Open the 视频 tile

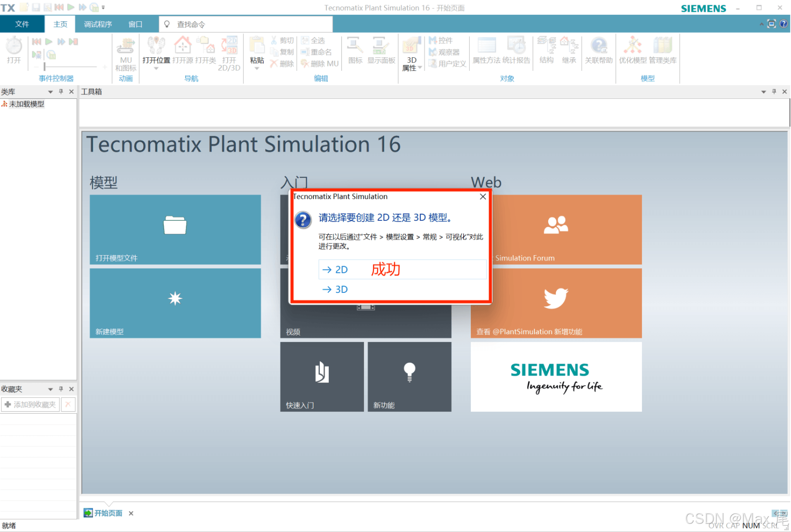point(365,322)
